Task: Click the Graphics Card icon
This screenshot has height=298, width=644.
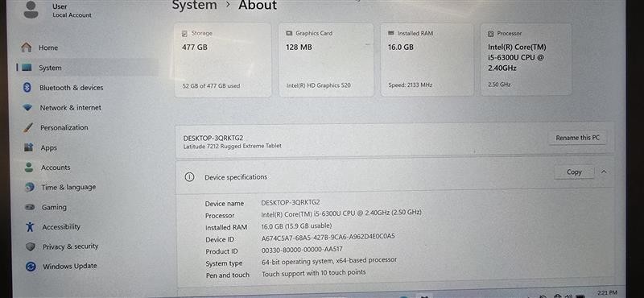Action: click(289, 33)
